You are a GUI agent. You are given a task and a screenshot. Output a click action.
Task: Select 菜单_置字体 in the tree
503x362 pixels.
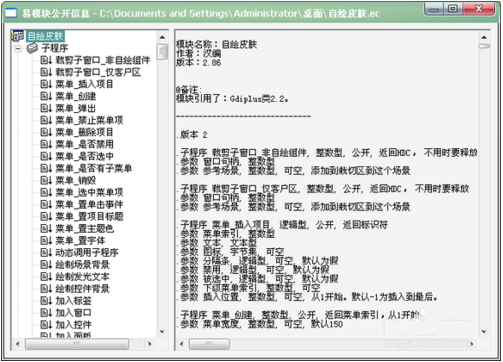tap(80, 240)
